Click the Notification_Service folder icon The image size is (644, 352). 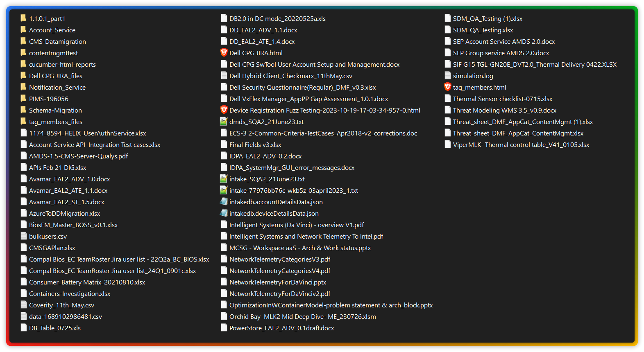(23, 87)
